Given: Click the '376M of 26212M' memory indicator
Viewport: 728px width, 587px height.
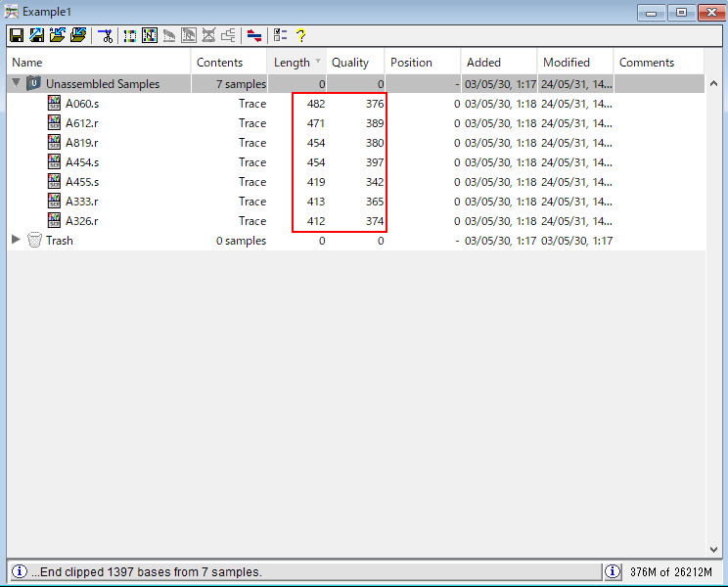Looking at the screenshot, I should 671,571.
